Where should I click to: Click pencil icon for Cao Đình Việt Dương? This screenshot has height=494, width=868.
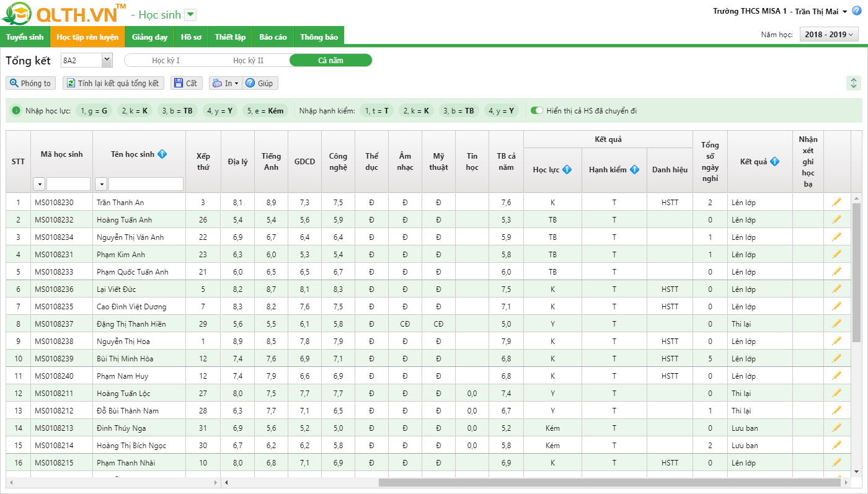(836, 306)
